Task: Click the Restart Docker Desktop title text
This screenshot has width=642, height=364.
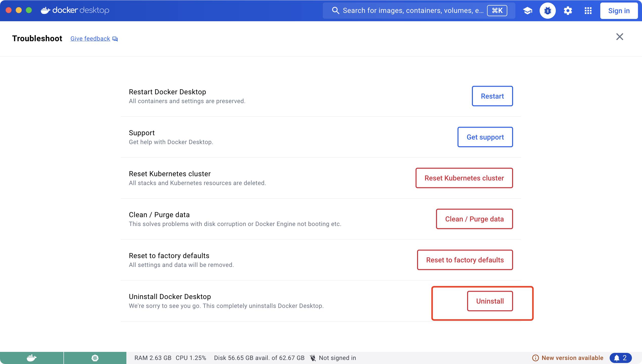Action: pyautogui.click(x=167, y=92)
